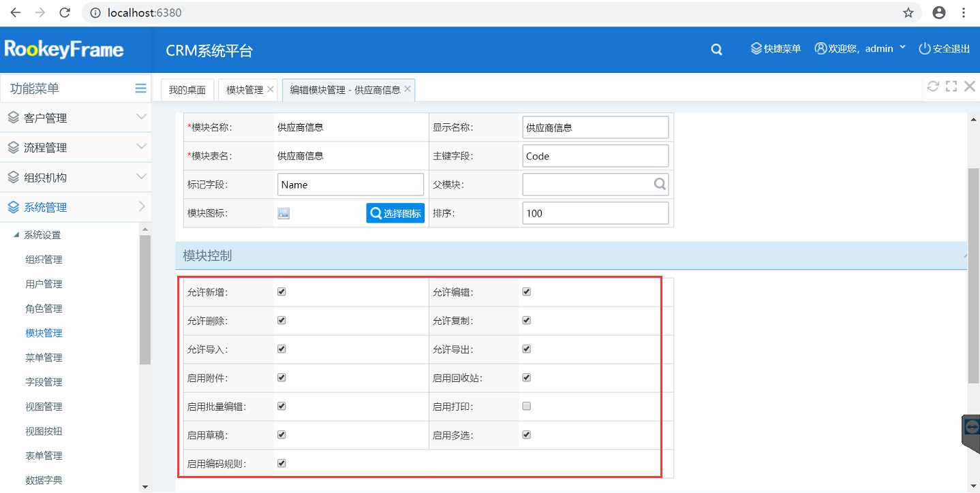Select 编辑模块管理 - 供应商信息 tab

pyautogui.click(x=345, y=90)
